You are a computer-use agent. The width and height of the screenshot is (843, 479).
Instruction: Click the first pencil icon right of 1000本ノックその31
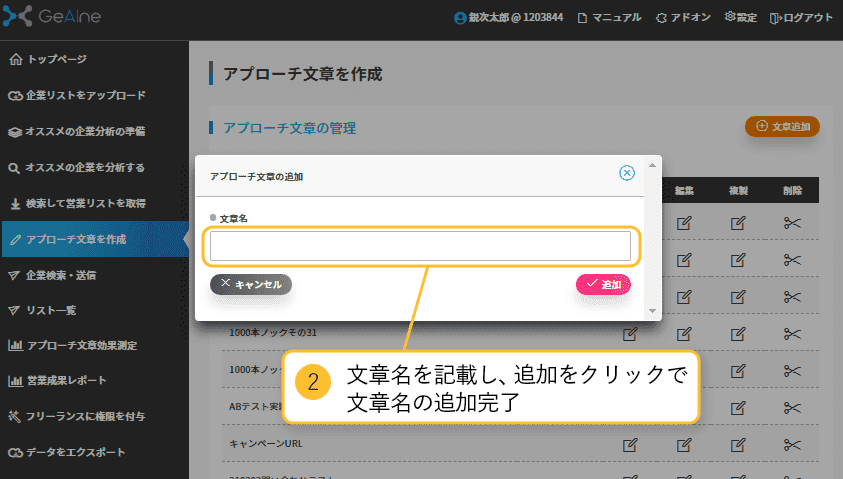(630, 334)
